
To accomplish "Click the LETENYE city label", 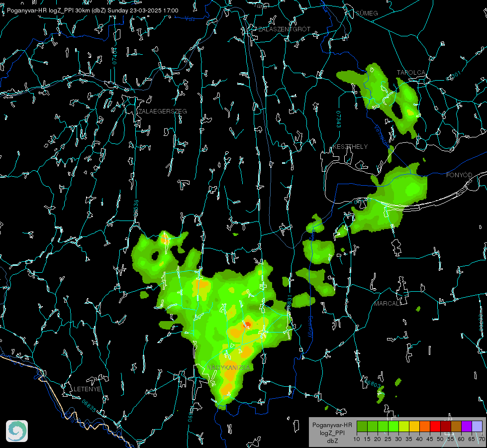I will pos(87,389).
